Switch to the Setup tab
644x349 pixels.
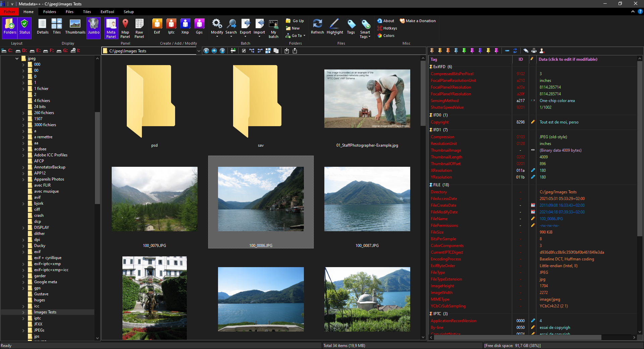[x=128, y=12]
